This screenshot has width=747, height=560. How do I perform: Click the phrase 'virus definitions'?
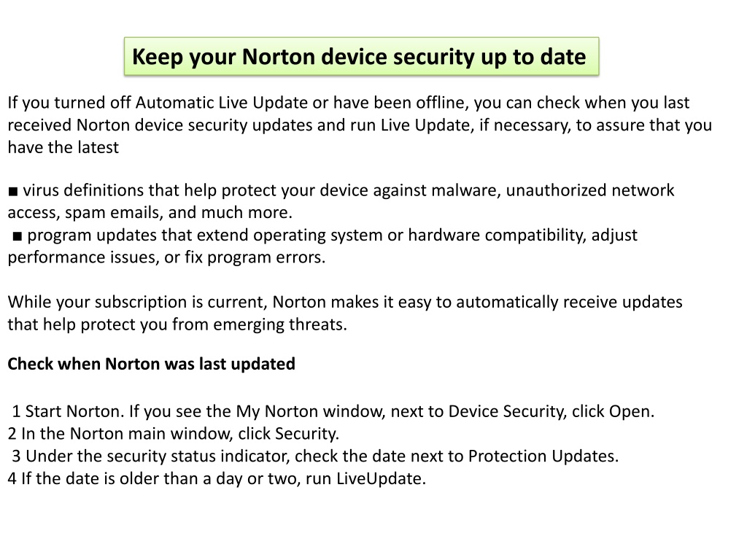83,190
